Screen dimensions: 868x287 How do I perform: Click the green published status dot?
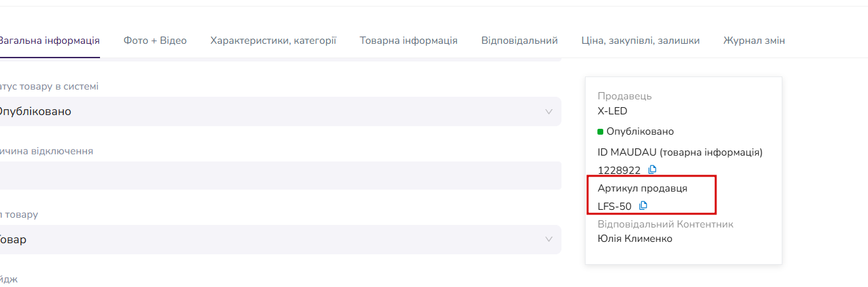[601, 131]
